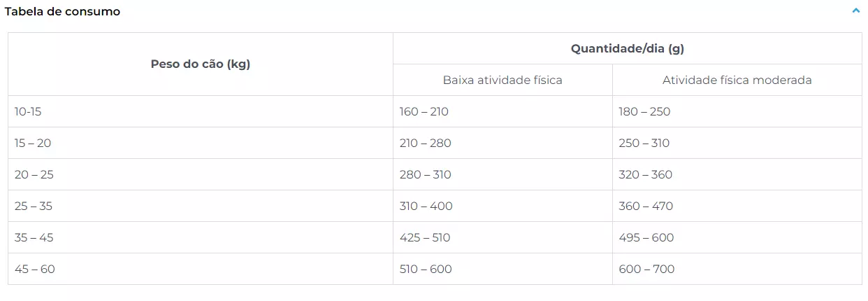The width and height of the screenshot is (868, 301).
Task: Click the 25 – 35 weight cell
Action: 201,206
